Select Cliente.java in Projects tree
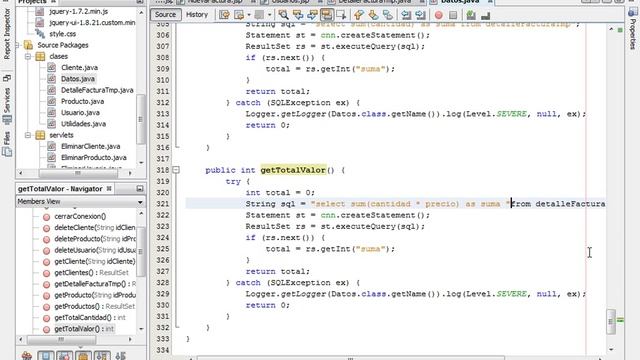640x360 pixels. [x=79, y=68]
